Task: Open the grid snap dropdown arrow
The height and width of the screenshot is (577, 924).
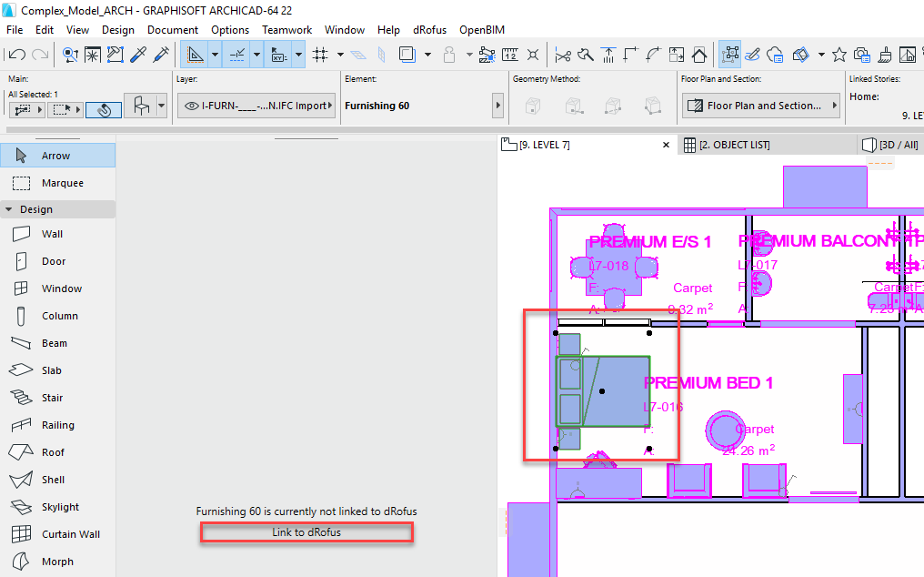Action: (x=340, y=55)
